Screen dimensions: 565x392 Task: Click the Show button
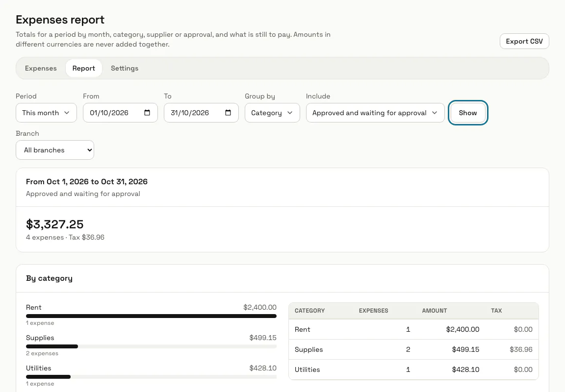(x=468, y=113)
